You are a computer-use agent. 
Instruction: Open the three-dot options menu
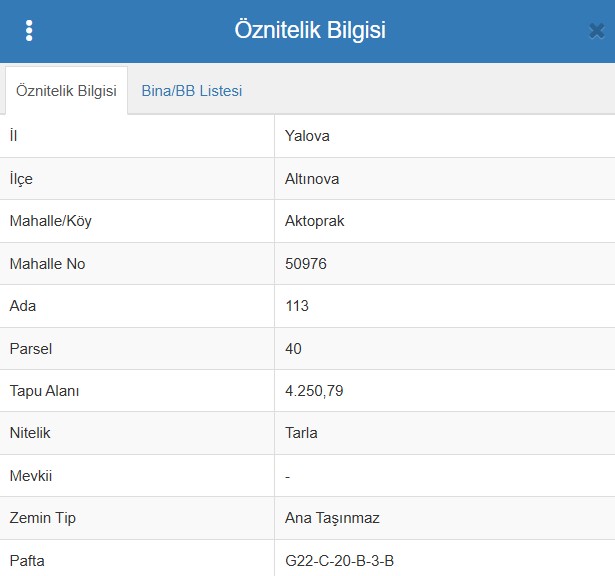click(29, 31)
